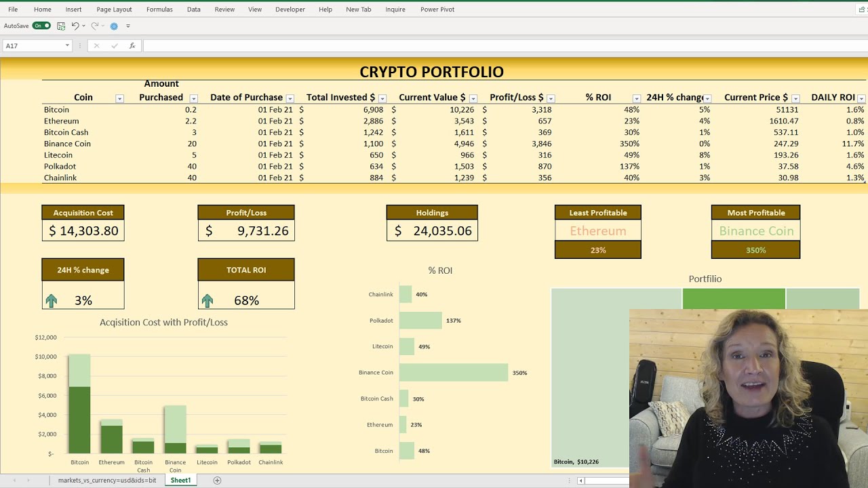This screenshot has width=868, height=488.
Task: Open the Total Invested $ filter dropdown
Action: 382,98
